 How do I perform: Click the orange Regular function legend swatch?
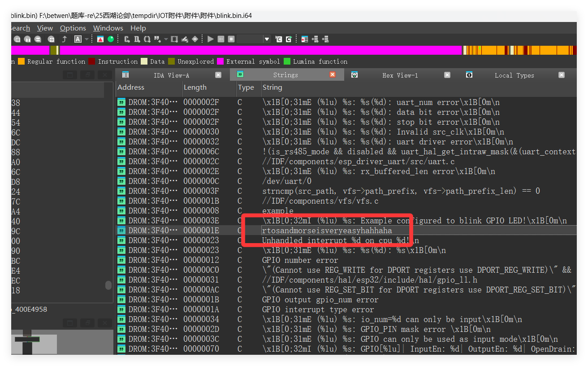coord(21,61)
